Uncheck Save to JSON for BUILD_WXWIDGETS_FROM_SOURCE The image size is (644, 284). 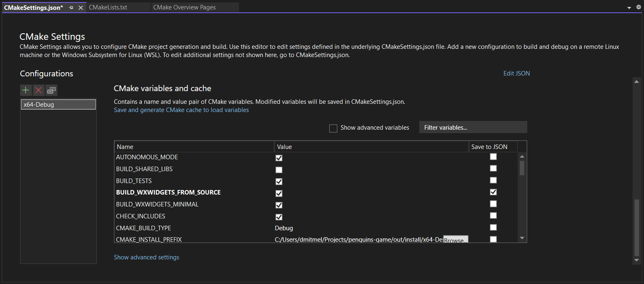pos(493,192)
